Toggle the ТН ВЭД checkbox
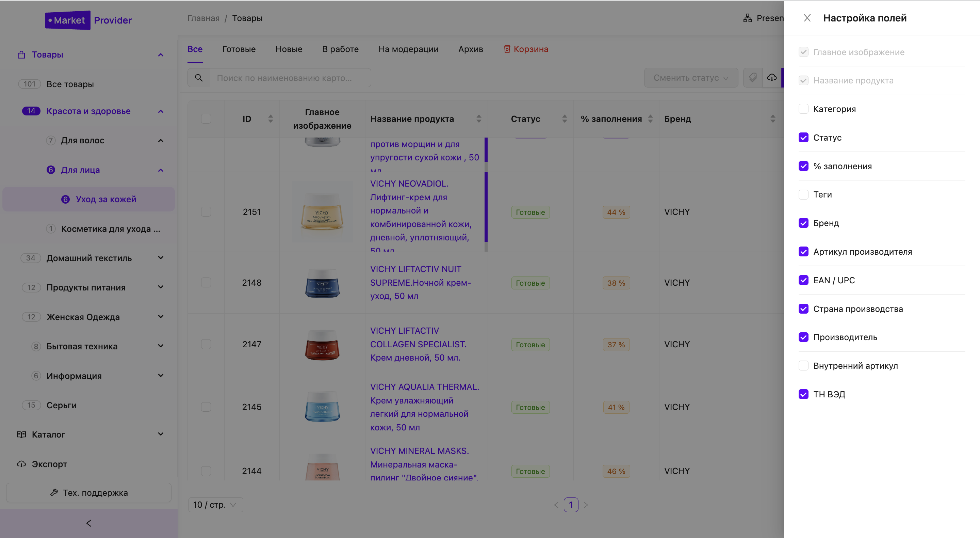980x538 pixels. point(803,394)
